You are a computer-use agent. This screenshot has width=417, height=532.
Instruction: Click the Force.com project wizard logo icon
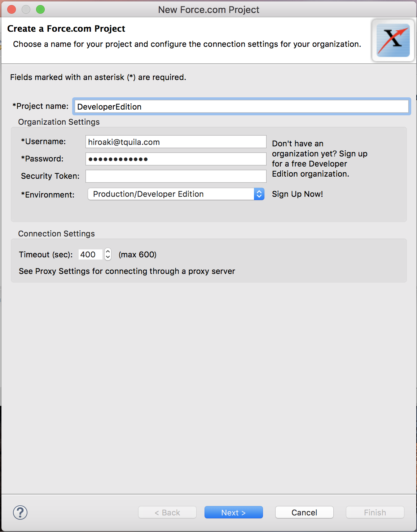click(393, 40)
